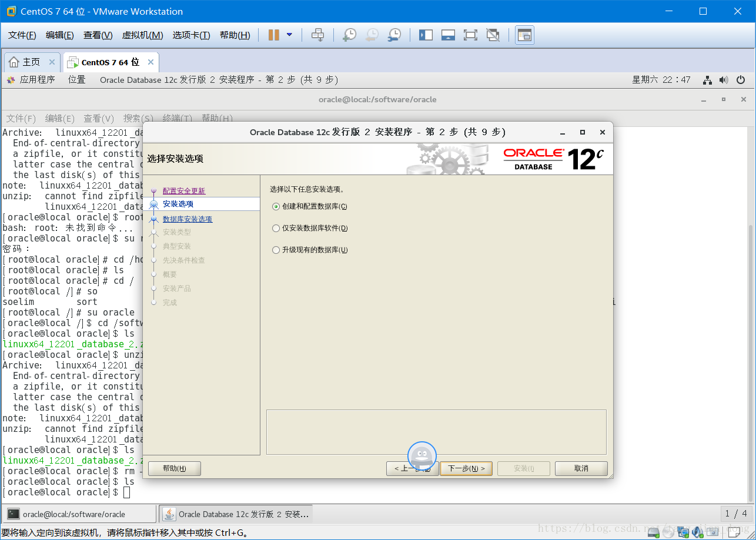This screenshot has width=756, height=540.
Task: Click the installer message area box
Action: pyautogui.click(x=436, y=432)
